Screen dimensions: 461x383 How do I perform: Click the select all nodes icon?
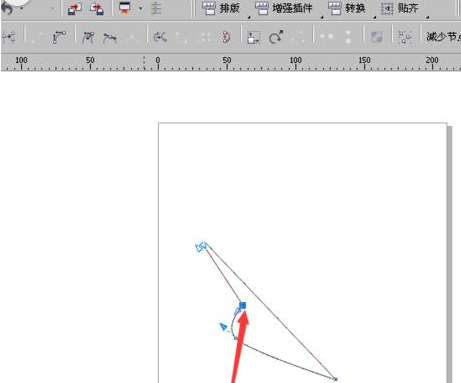405,37
